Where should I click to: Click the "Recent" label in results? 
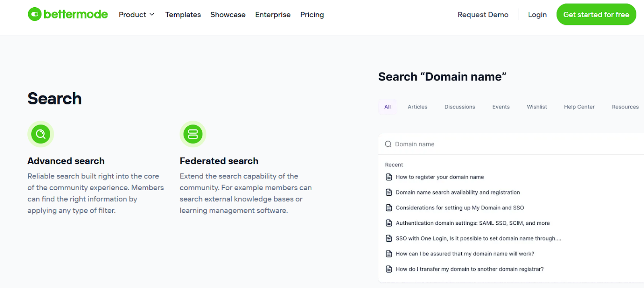point(394,165)
